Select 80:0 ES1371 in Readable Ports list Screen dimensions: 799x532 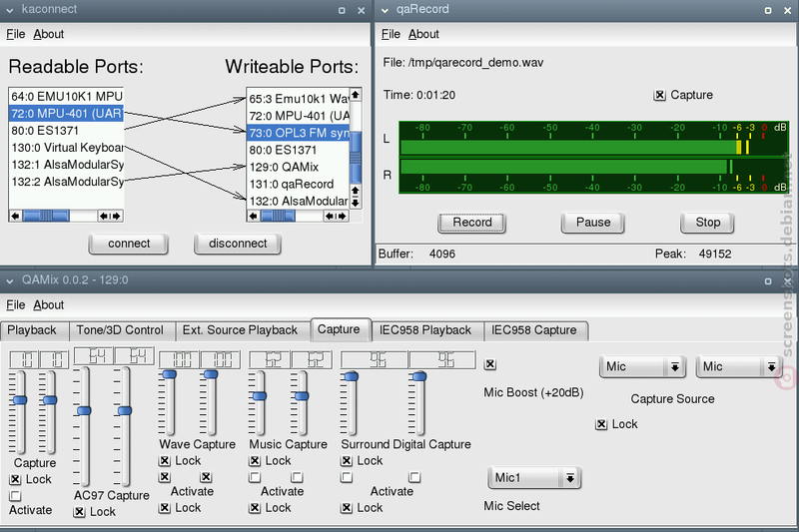(66, 131)
